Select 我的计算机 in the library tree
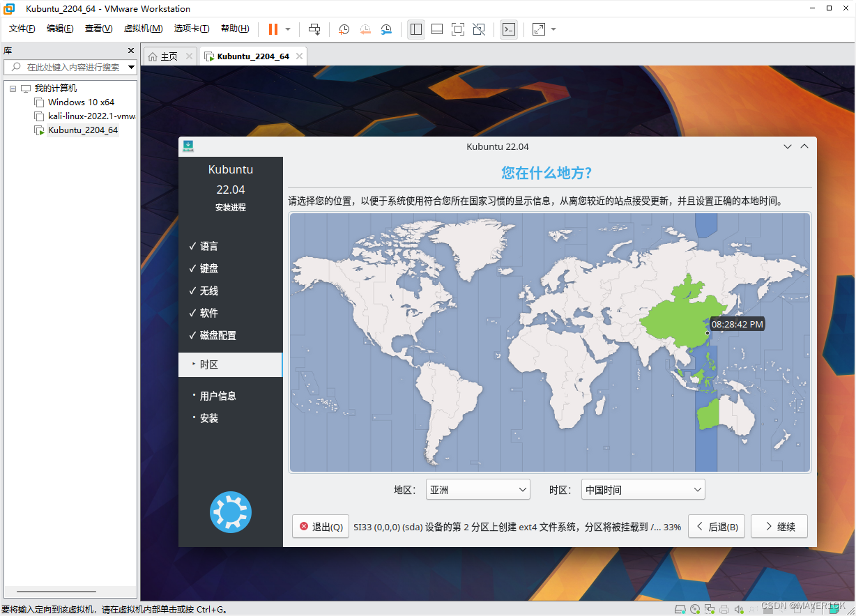The width and height of the screenshot is (856, 616). coord(56,88)
